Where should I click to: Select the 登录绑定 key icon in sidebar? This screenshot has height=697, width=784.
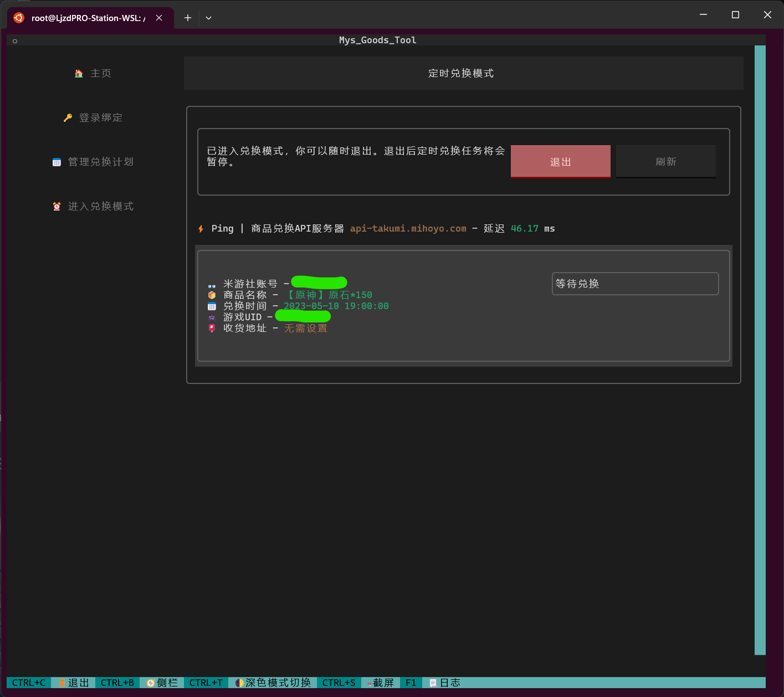point(68,117)
